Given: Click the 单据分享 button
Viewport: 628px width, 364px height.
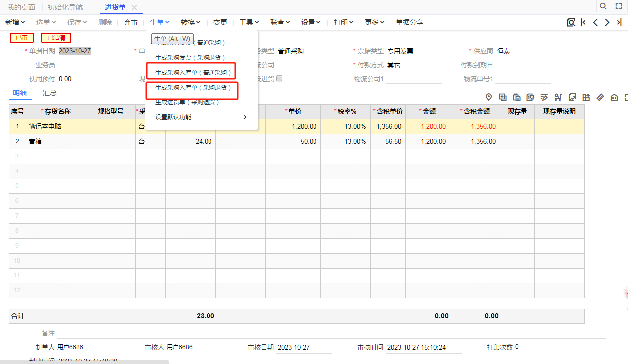Looking at the screenshot, I should (x=410, y=22).
